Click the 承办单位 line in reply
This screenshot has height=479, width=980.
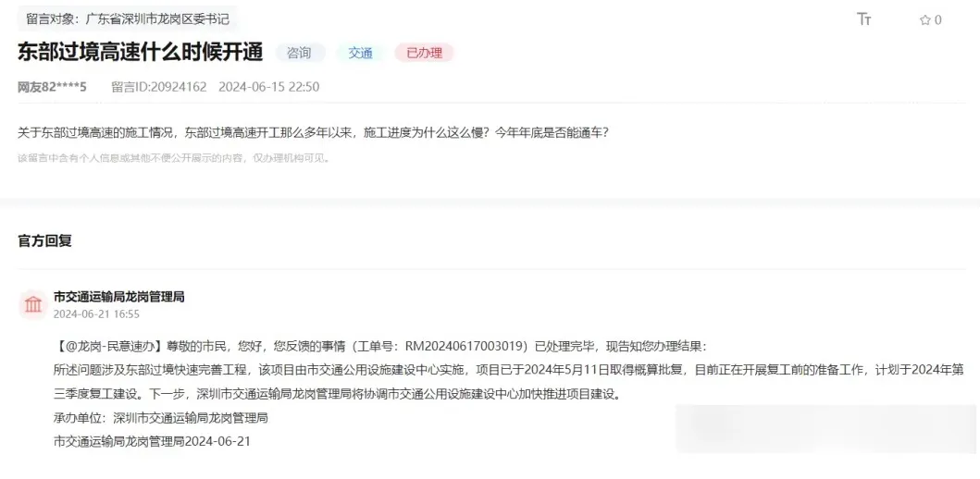[x=161, y=418]
